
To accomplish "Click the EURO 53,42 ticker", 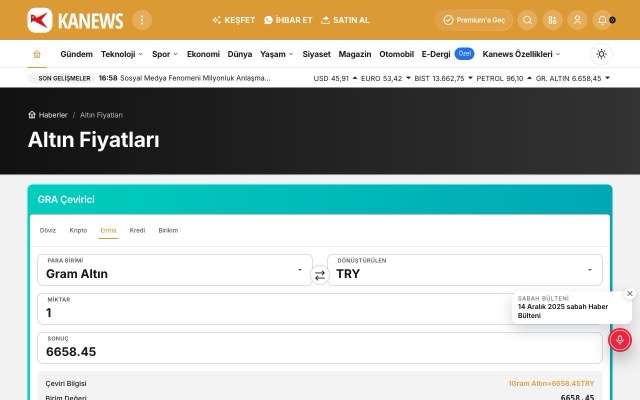I will (x=385, y=78).
